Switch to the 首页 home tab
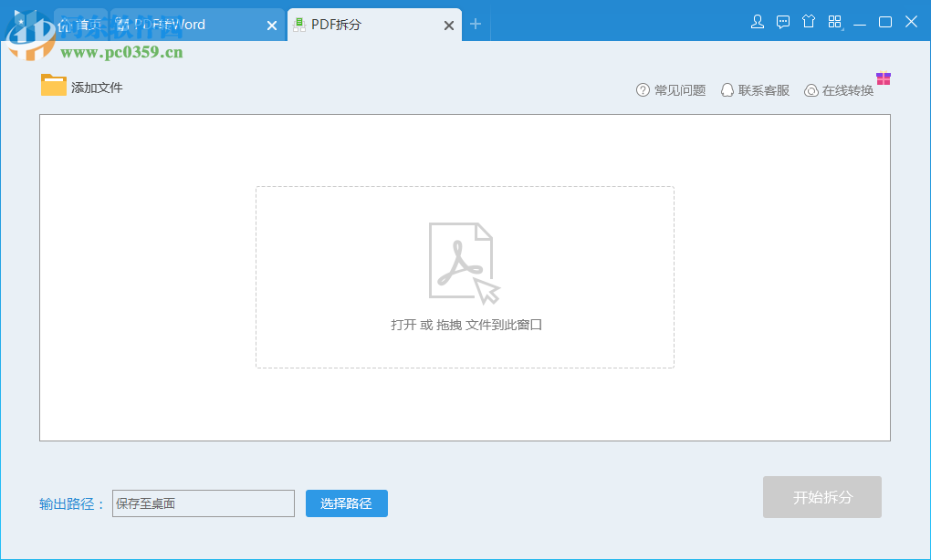 click(x=80, y=25)
